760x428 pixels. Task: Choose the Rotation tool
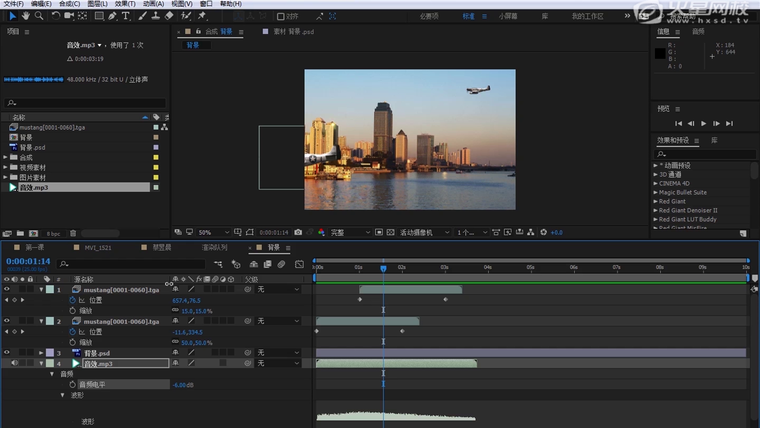pos(56,16)
